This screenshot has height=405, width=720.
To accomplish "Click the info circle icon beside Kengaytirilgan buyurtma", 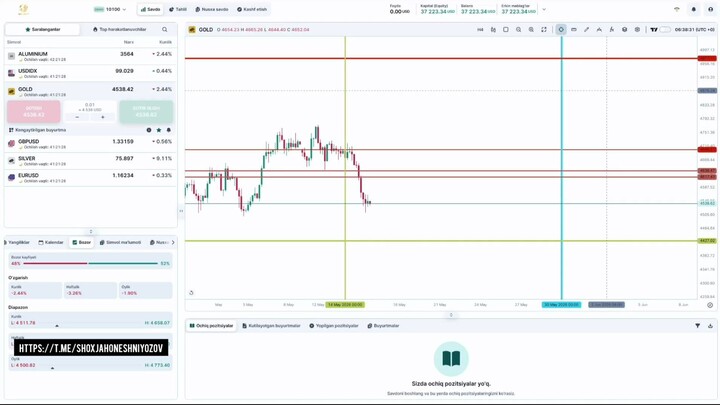I will pyautogui.click(x=149, y=130).
